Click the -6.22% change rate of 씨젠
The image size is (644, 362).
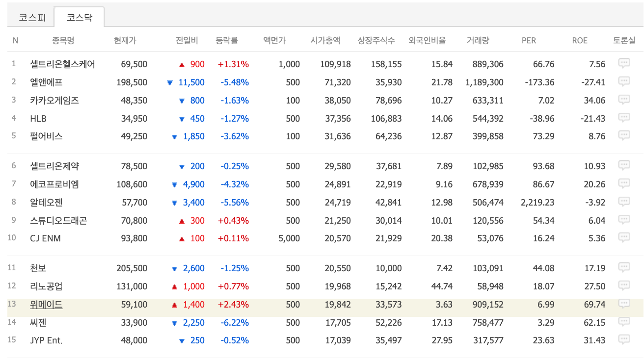(235, 323)
